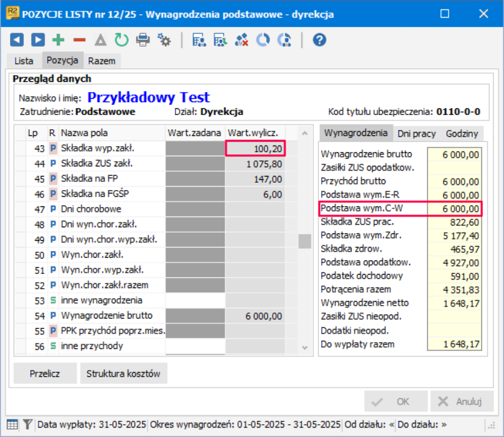The width and height of the screenshot is (504, 437).
Task: Select row 50 Wyn.chor.zakł.
Action: click(155, 255)
